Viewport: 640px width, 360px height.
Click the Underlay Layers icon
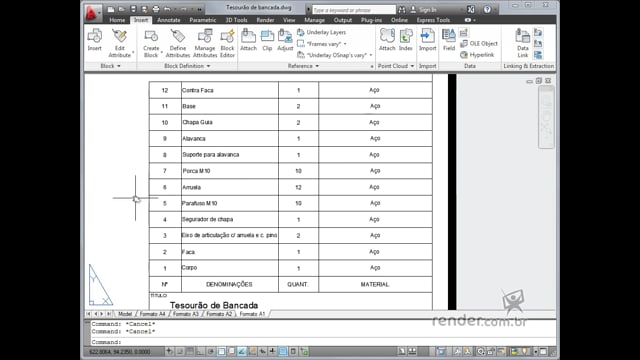point(301,32)
